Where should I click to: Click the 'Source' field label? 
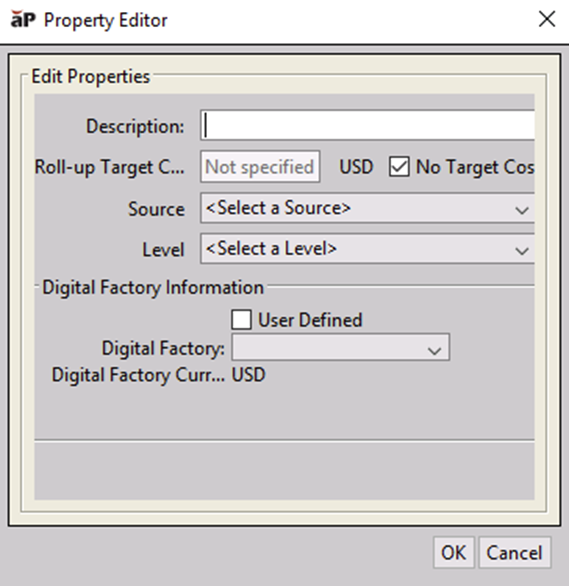tap(156, 209)
